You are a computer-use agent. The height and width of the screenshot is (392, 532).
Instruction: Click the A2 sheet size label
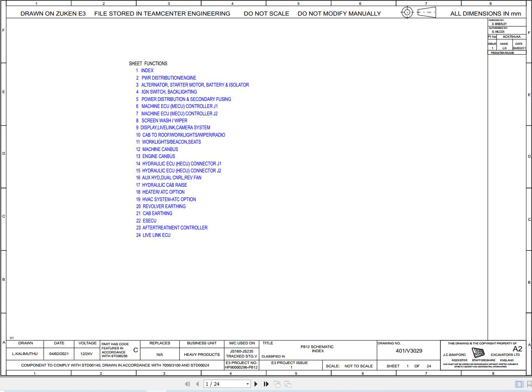pyautogui.click(x=517, y=349)
